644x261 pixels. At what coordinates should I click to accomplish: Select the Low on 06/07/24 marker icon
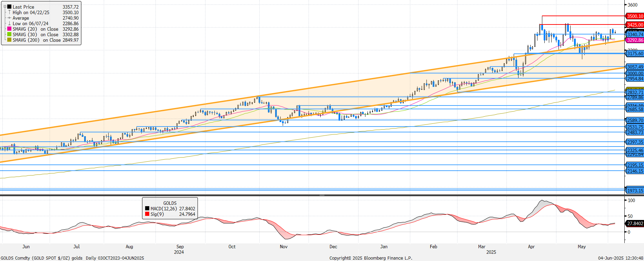(x=9, y=23)
